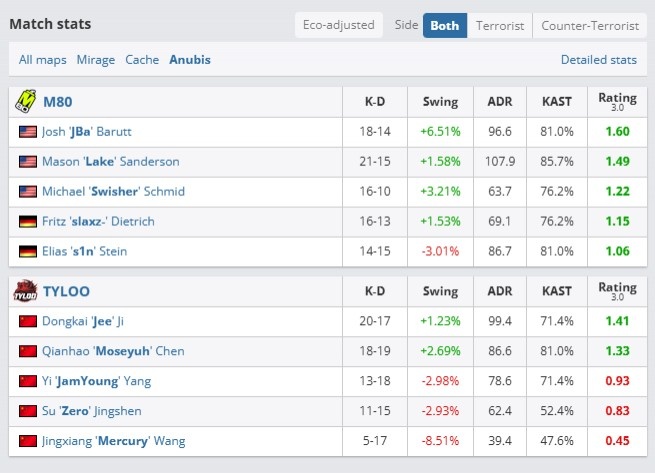Click the Chinese flag next to Mercury

pyautogui.click(x=28, y=441)
